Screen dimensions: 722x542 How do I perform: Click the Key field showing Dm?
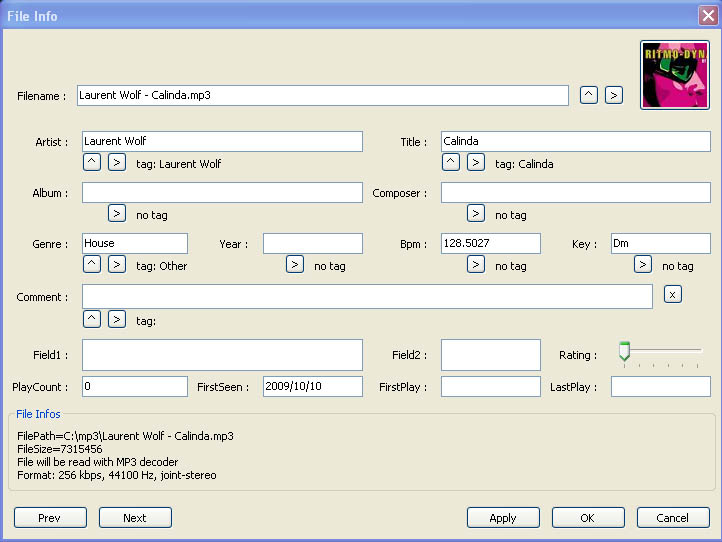[661, 243]
